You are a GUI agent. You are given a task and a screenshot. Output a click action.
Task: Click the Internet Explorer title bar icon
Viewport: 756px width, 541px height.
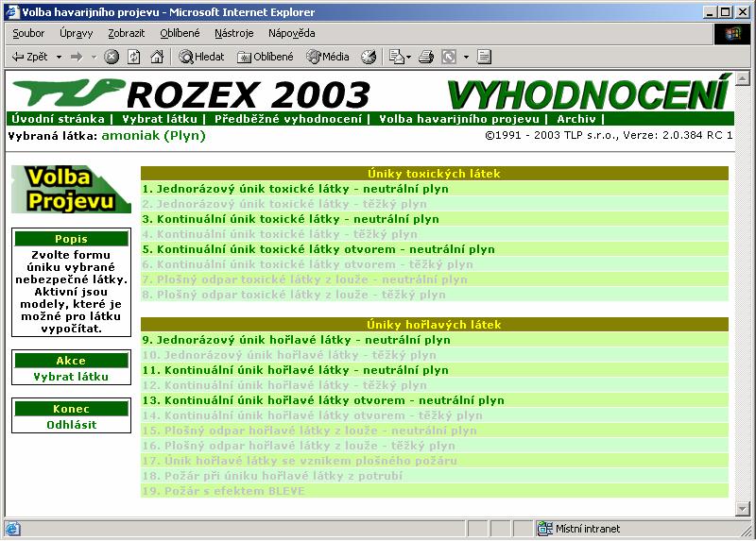click(x=12, y=11)
